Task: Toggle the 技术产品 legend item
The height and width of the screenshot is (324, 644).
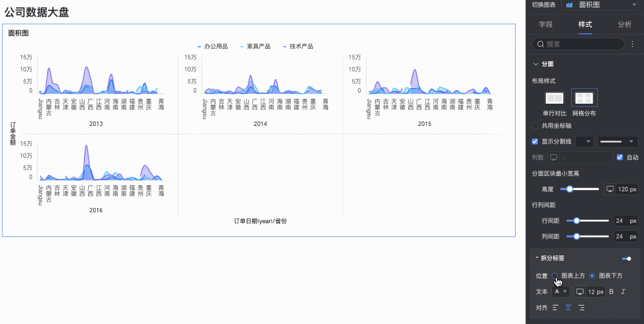Action: coord(298,46)
